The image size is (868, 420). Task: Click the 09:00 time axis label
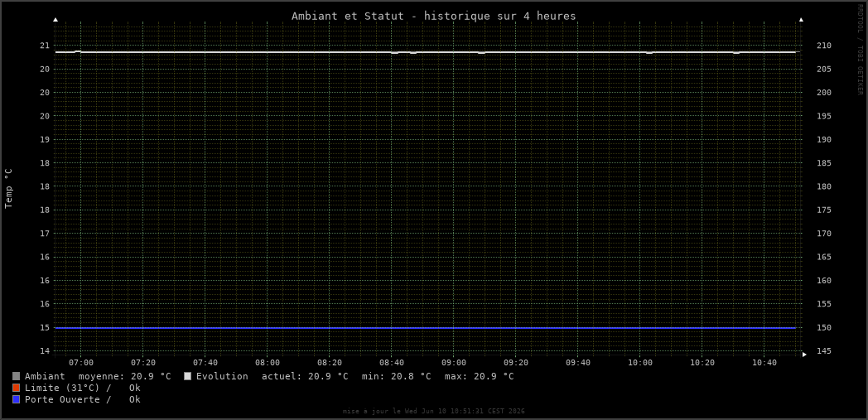click(454, 363)
